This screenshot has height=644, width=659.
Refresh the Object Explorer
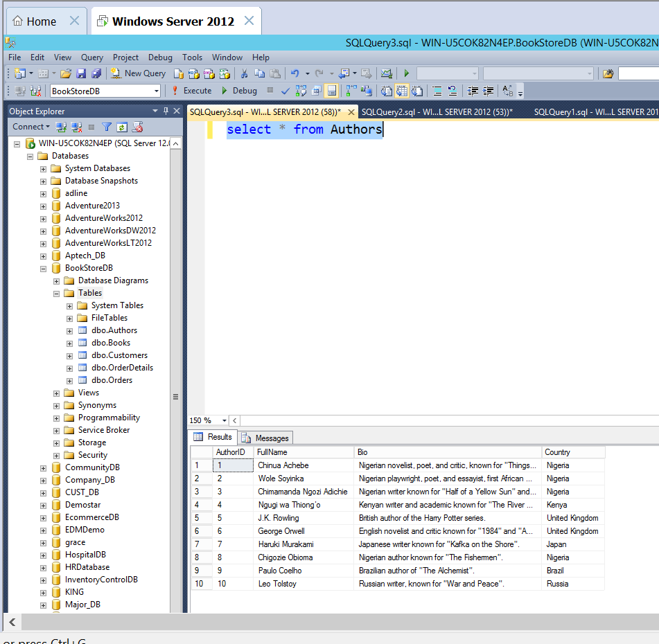pos(122,127)
